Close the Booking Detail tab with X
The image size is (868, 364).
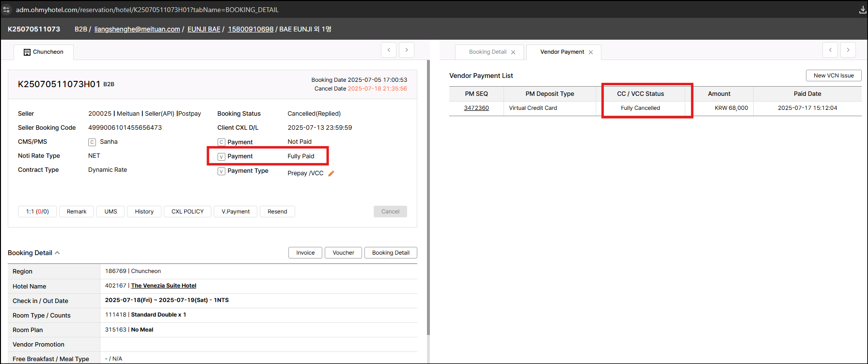point(513,52)
